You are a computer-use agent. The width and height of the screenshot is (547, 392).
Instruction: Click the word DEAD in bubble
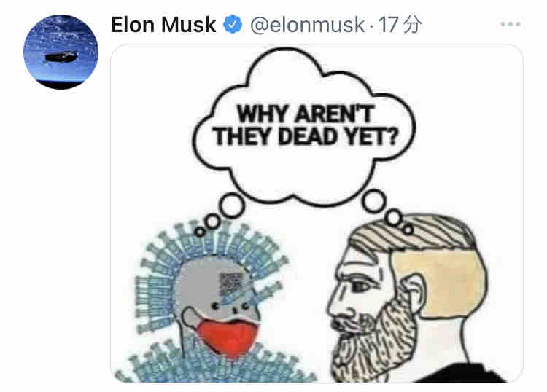coord(307,136)
